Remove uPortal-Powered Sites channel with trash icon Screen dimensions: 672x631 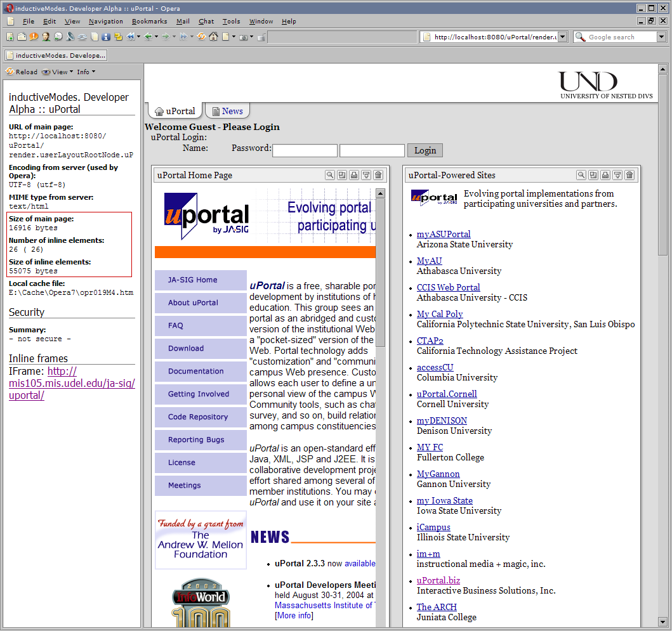point(629,175)
